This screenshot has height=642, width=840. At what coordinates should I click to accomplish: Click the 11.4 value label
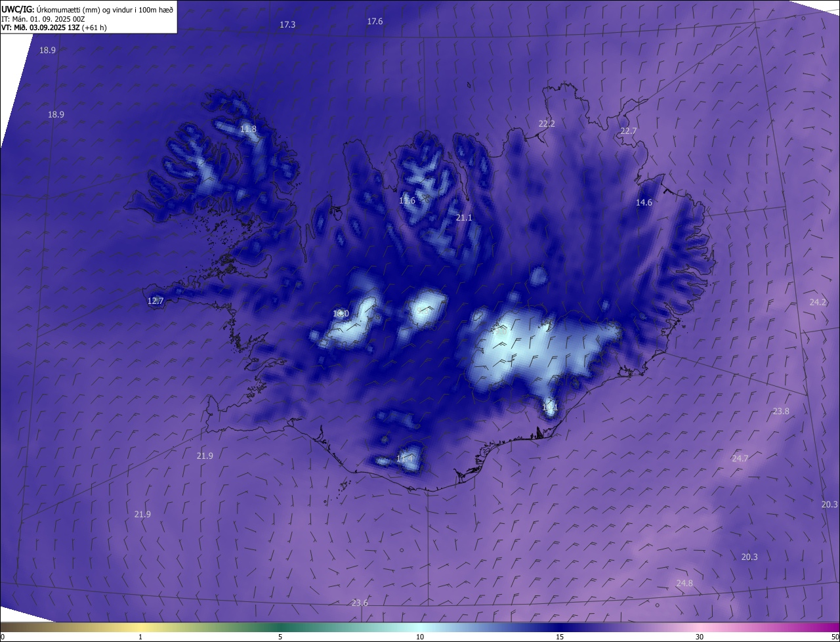pyautogui.click(x=405, y=459)
